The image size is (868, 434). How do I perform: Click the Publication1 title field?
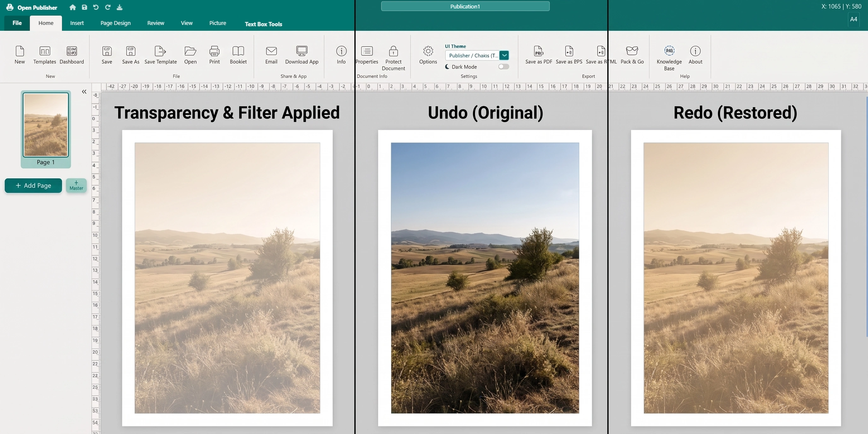pos(465,6)
